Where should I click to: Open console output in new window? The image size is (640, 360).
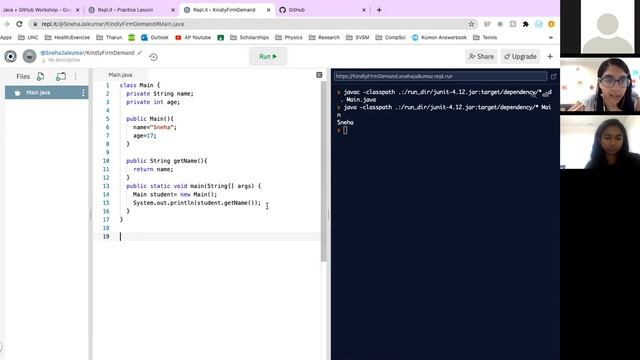(553, 76)
